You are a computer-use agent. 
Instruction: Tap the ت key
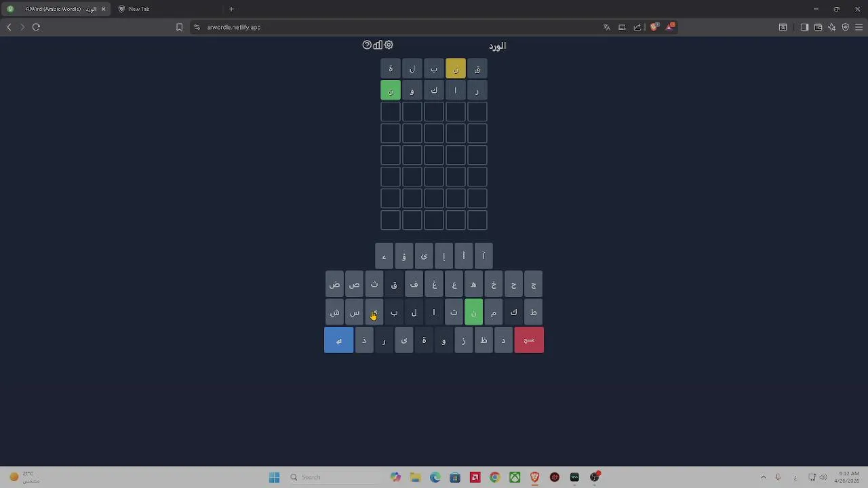[454, 312]
